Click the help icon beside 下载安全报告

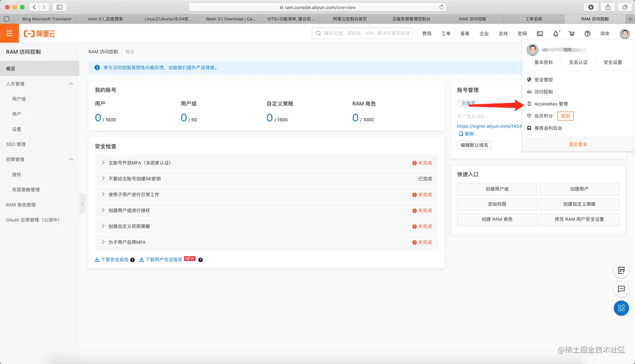132,260
